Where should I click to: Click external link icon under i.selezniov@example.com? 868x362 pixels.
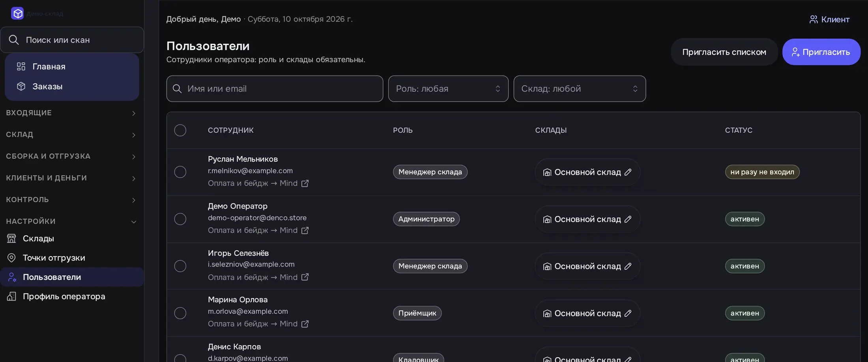pos(305,277)
